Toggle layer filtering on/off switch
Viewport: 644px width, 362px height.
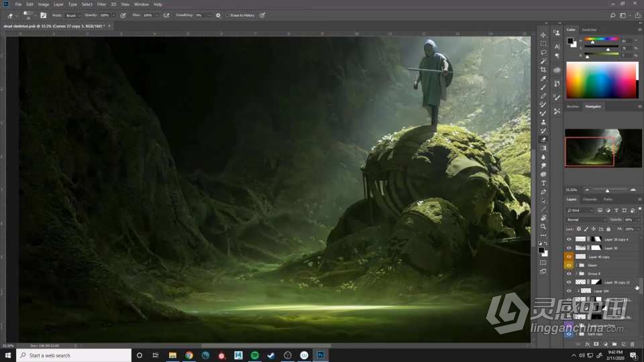tap(640, 210)
